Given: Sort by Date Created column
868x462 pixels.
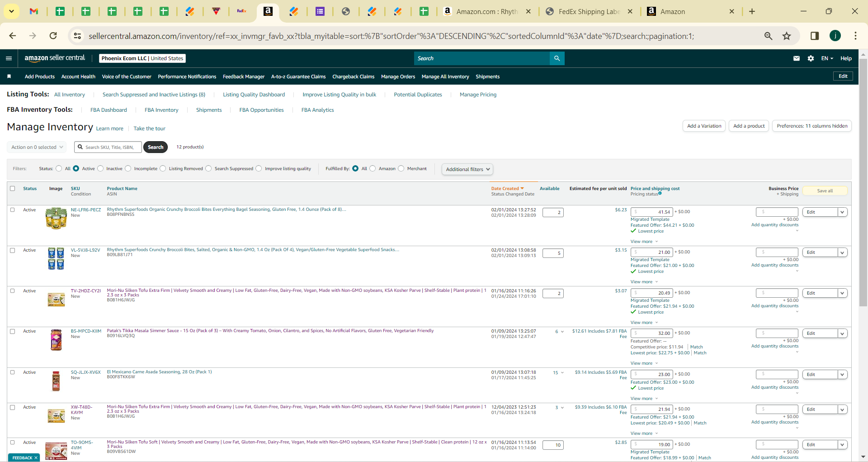Looking at the screenshot, I should point(507,189).
